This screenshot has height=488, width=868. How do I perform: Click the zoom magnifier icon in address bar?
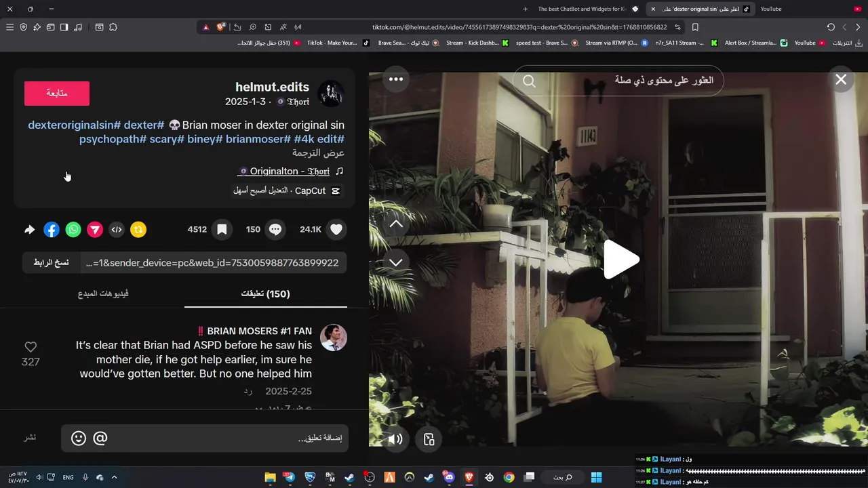tap(252, 27)
